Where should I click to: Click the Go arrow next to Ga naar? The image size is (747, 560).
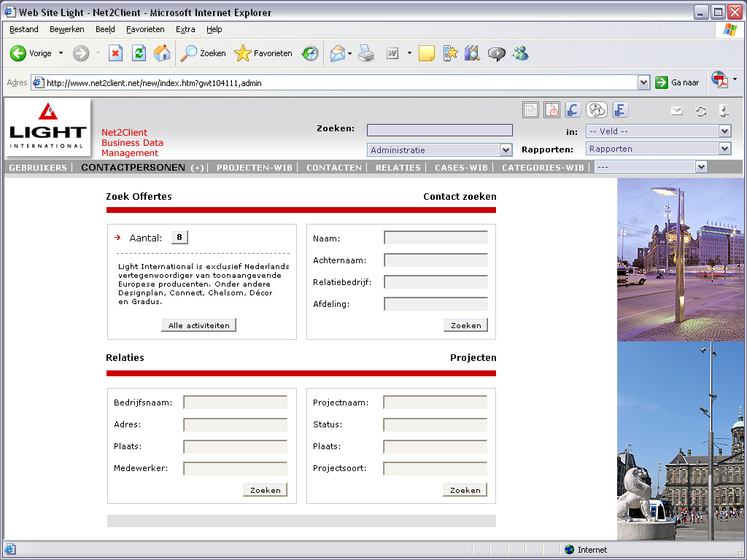click(661, 82)
